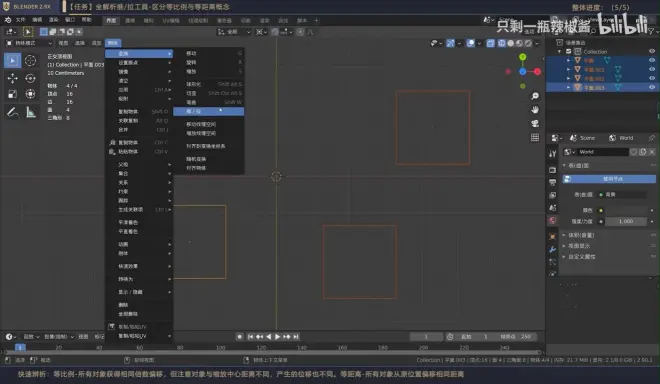This screenshot has width=660, height=384.
Task: Choose the Annotate pencil tool
Action: coord(13,112)
